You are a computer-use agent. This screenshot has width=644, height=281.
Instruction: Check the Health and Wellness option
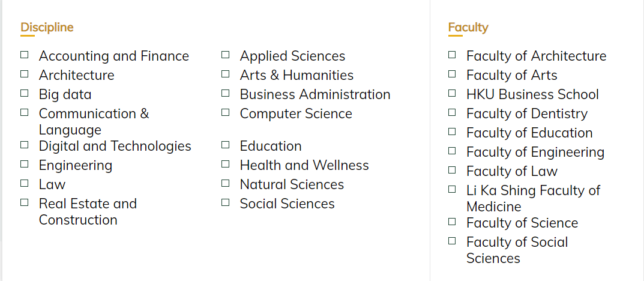pyautogui.click(x=226, y=164)
